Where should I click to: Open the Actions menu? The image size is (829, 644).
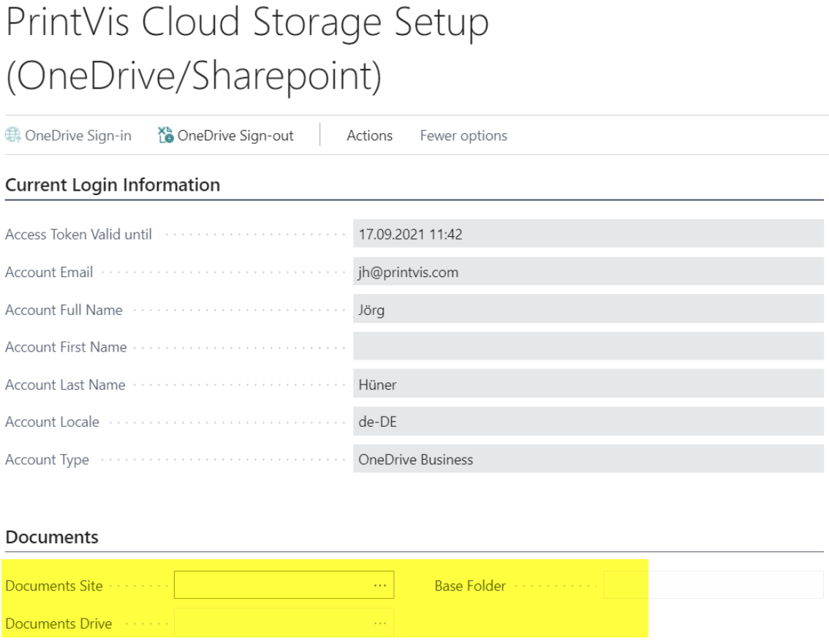(x=369, y=135)
